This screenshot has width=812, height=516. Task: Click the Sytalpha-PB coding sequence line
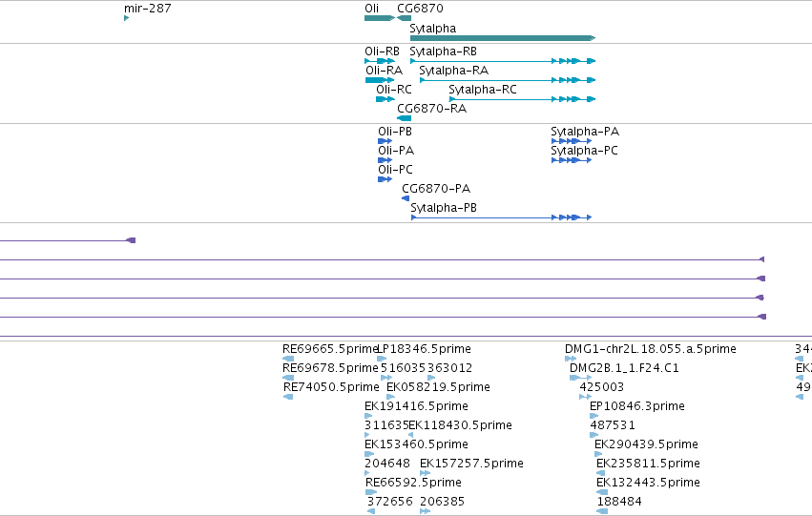501,217
